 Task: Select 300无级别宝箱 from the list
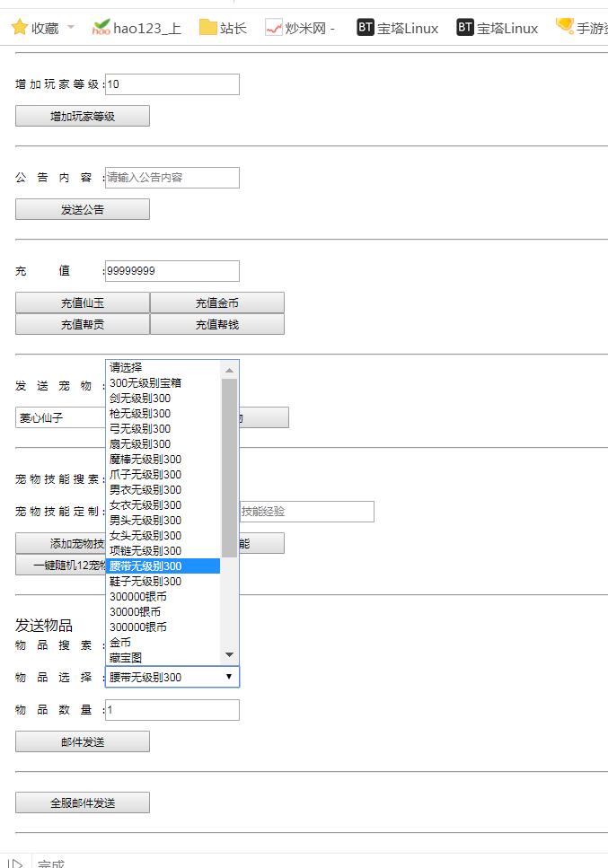click(x=145, y=382)
